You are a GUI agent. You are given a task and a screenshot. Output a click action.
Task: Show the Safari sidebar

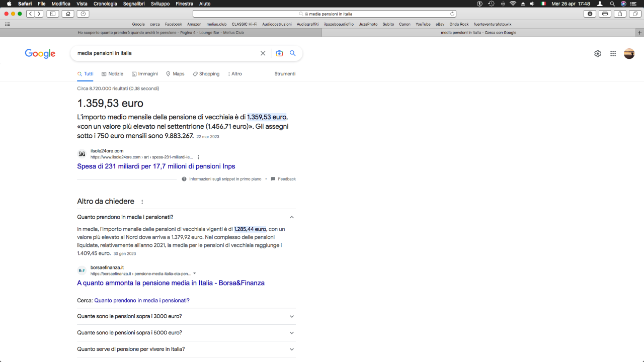coord(53,14)
